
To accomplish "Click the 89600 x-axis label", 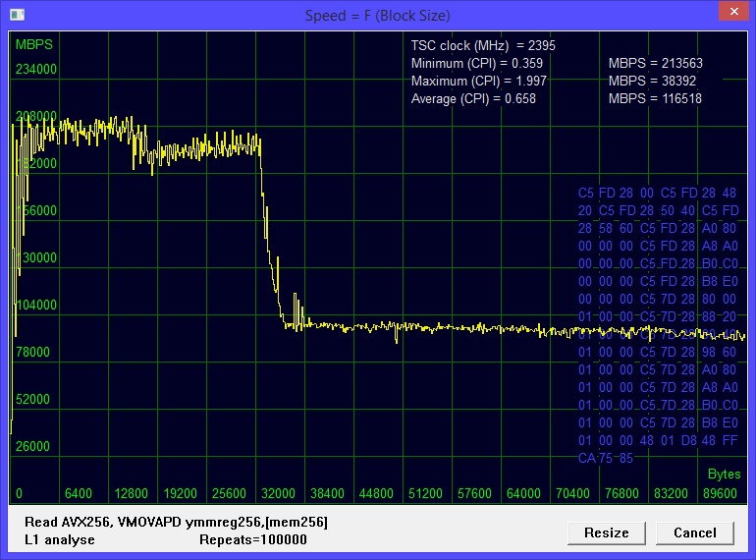I will [720, 494].
